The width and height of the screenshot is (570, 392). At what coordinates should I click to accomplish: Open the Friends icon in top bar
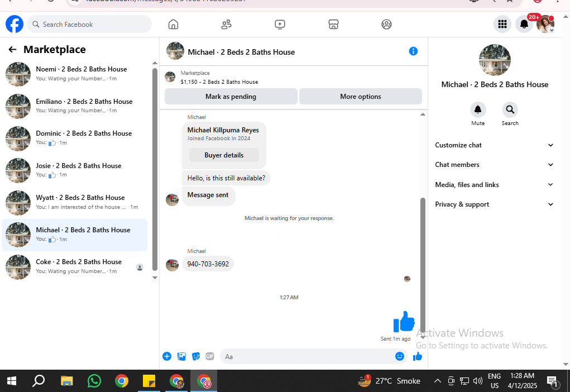tap(227, 25)
